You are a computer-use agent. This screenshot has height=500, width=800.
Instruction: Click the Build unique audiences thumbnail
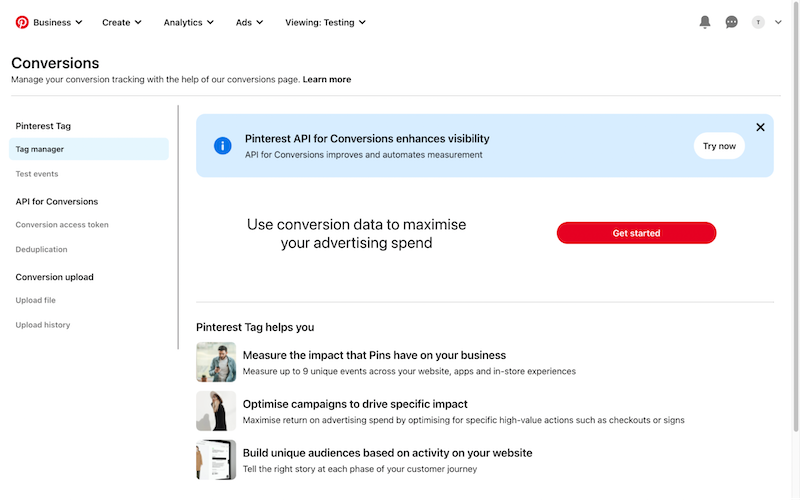[216, 460]
